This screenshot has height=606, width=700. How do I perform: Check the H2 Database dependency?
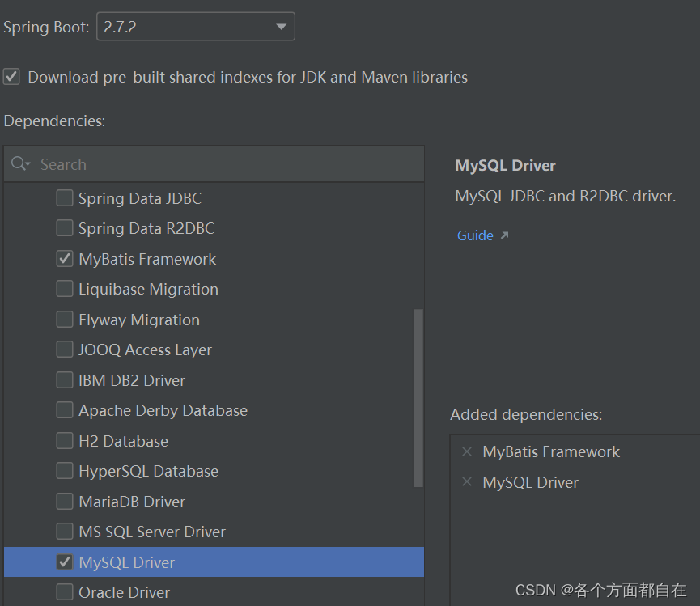64,440
